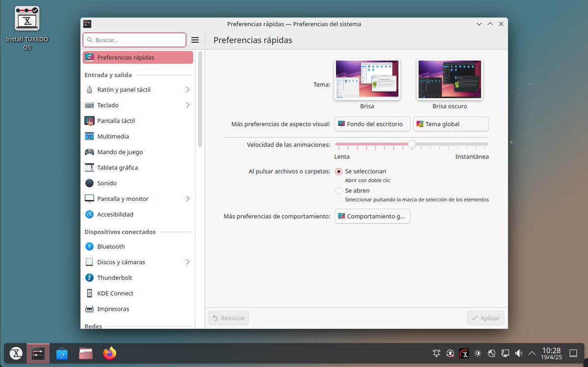Select 'Se abren' file opening mode
The height and width of the screenshot is (367, 588).
click(339, 191)
